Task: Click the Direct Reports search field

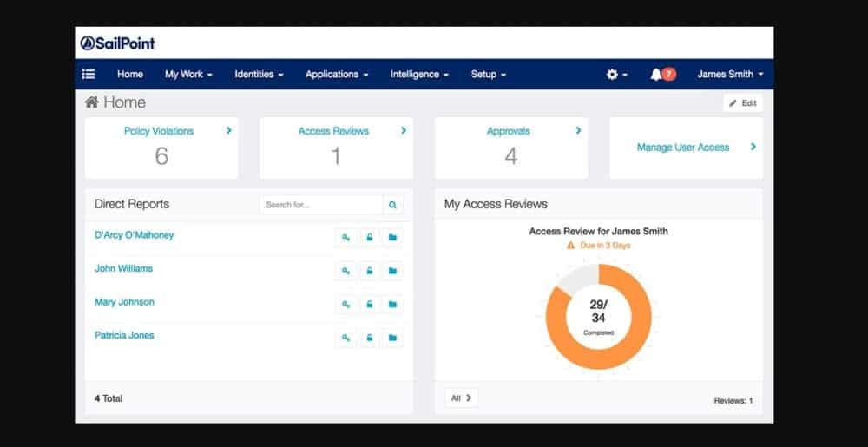Action: click(321, 205)
